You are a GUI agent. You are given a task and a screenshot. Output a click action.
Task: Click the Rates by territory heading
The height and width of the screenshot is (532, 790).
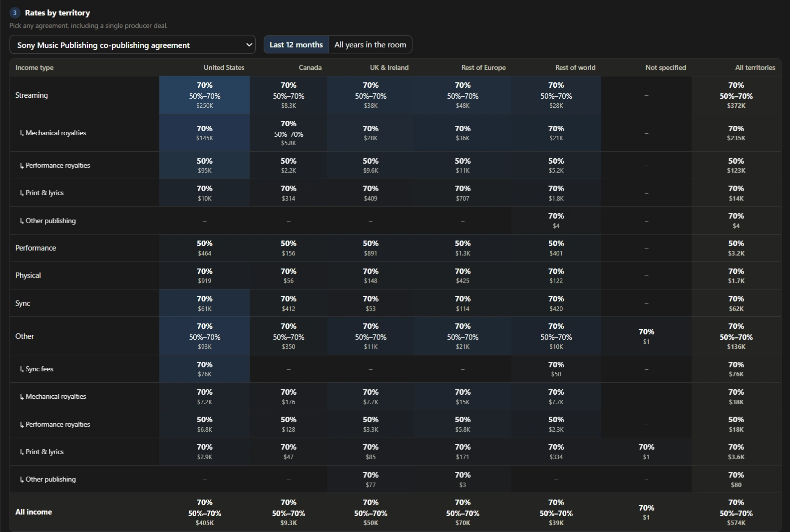[57, 13]
